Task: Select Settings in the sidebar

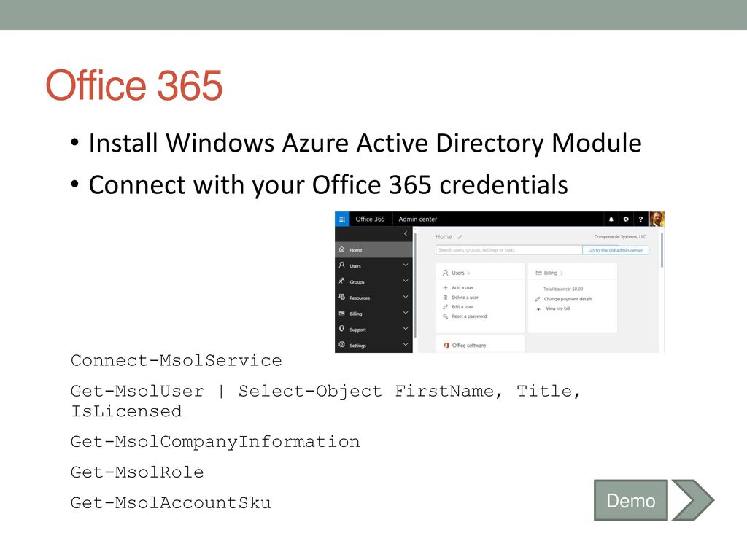Action: click(374, 345)
